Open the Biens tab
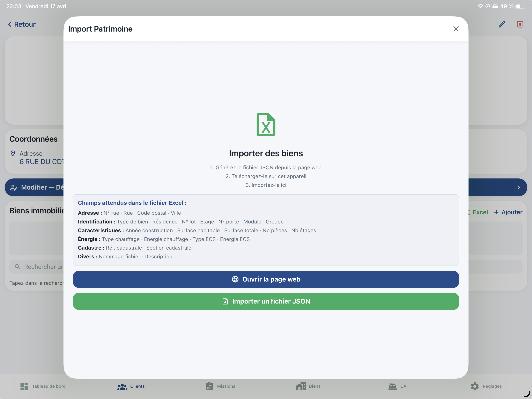The height and width of the screenshot is (399, 532). tap(308, 386)
